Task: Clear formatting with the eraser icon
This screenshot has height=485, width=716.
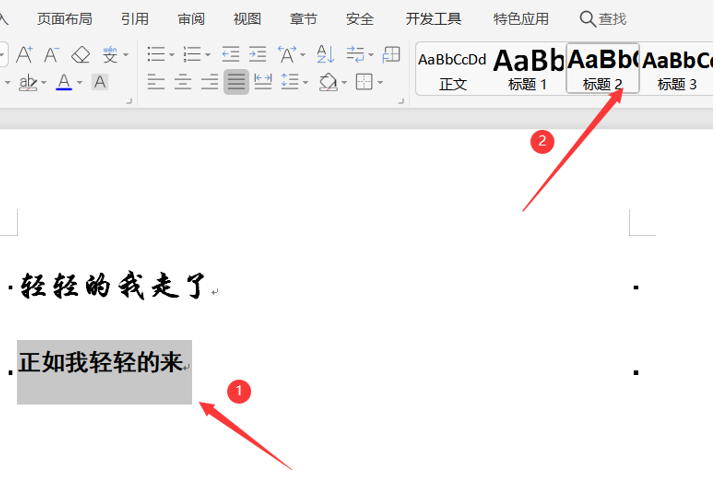Action: [x=81, y=55]
